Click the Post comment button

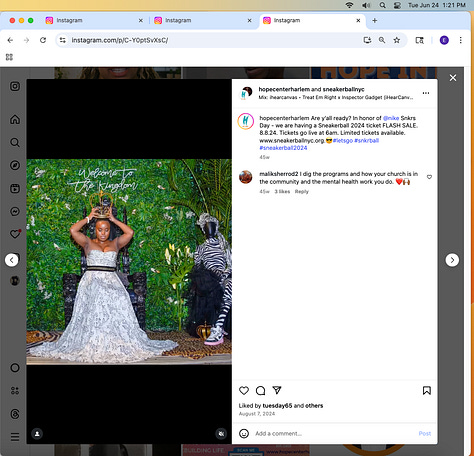coord(425,433)
